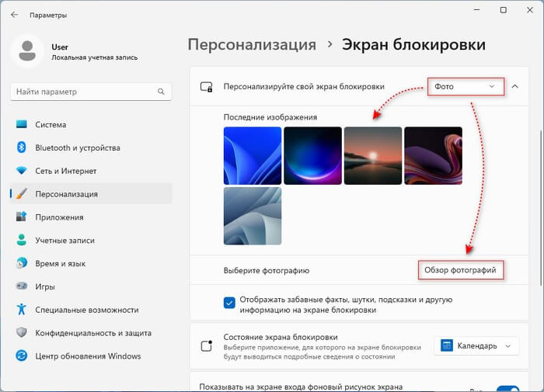Click the Приложения apps icon
Viewport: 544px width, 392px height.
[22, 217]
